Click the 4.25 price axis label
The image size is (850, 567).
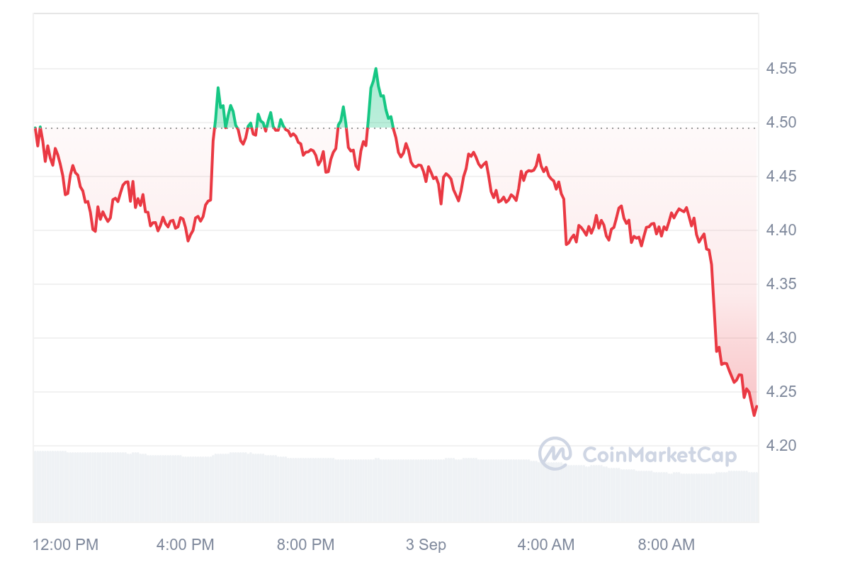[781, 391]
